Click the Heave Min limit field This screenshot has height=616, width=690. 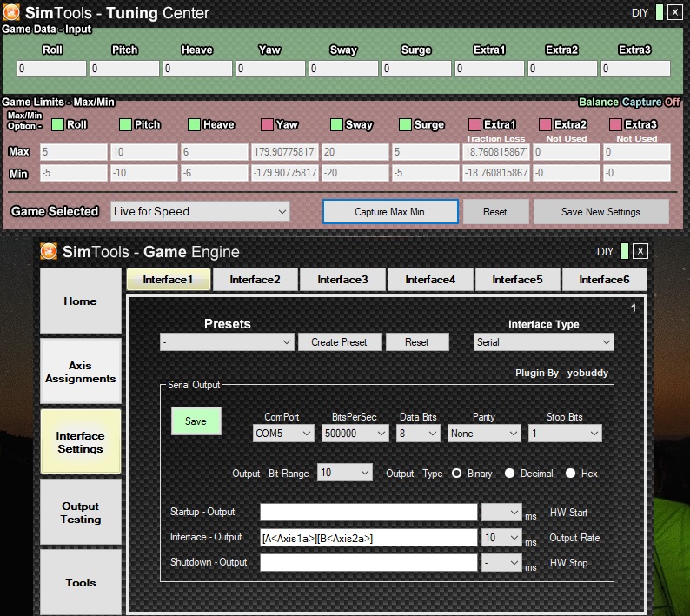tap(214, 173)
